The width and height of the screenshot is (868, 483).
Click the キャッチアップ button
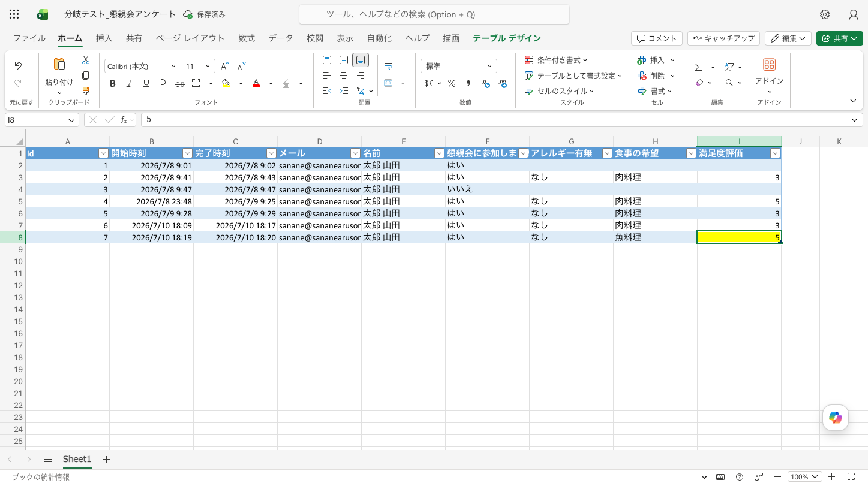pyautogui.click(x=723, y=38)
